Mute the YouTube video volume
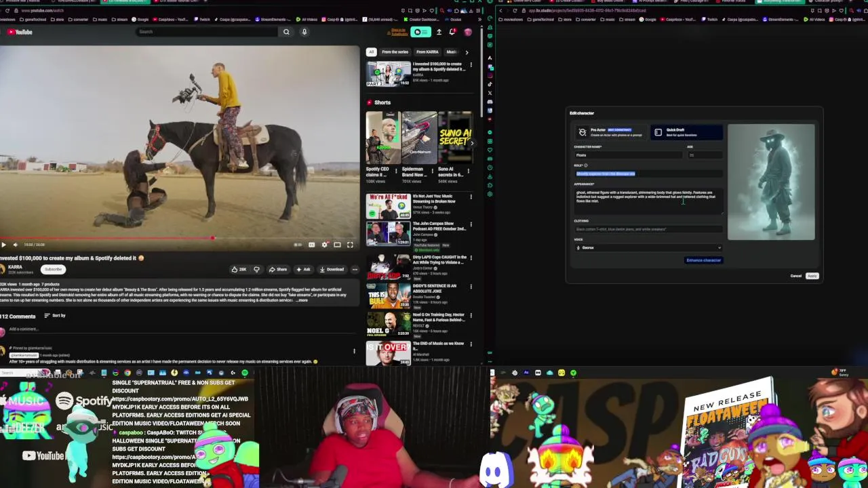 [x=15, y=245]
